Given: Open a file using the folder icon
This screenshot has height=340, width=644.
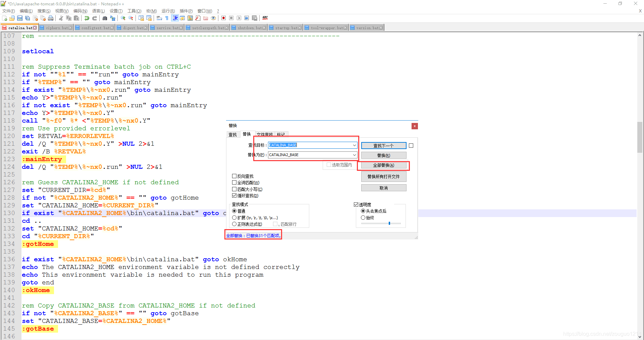Looking at the screenshot, I should point(12,18).
